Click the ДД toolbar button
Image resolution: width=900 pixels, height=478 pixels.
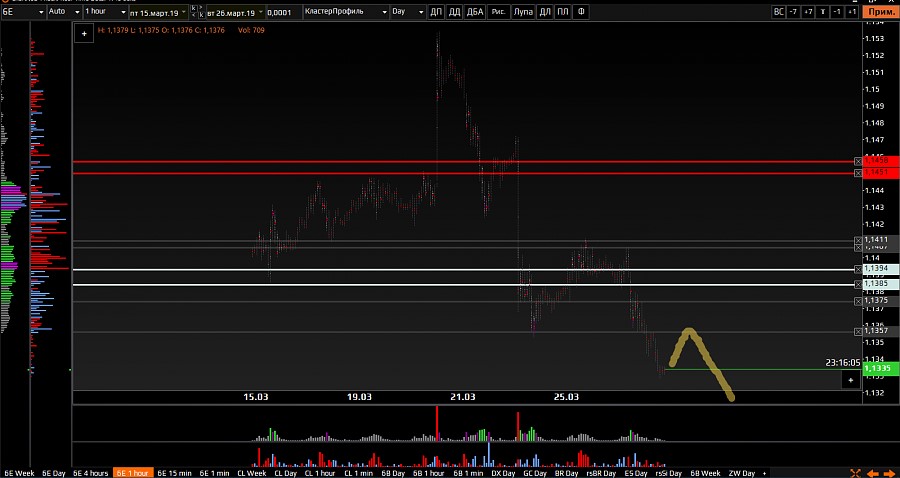[454, 12]
